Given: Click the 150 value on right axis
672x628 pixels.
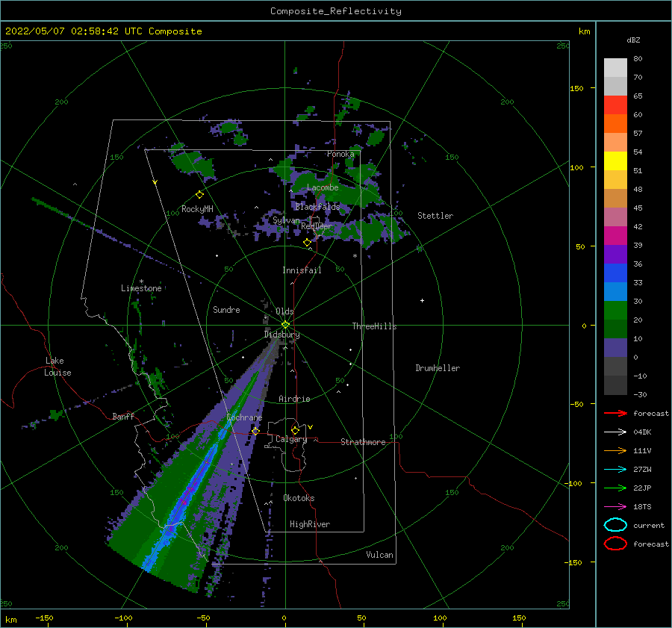Looking at the screenshot, I should pos(576,88).
